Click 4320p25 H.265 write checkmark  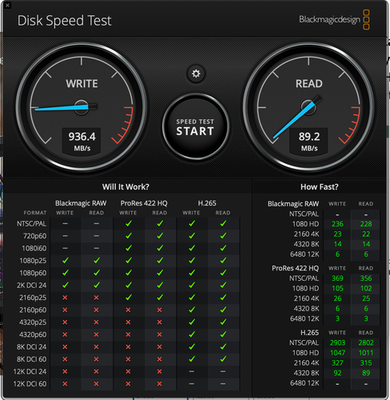192,322
